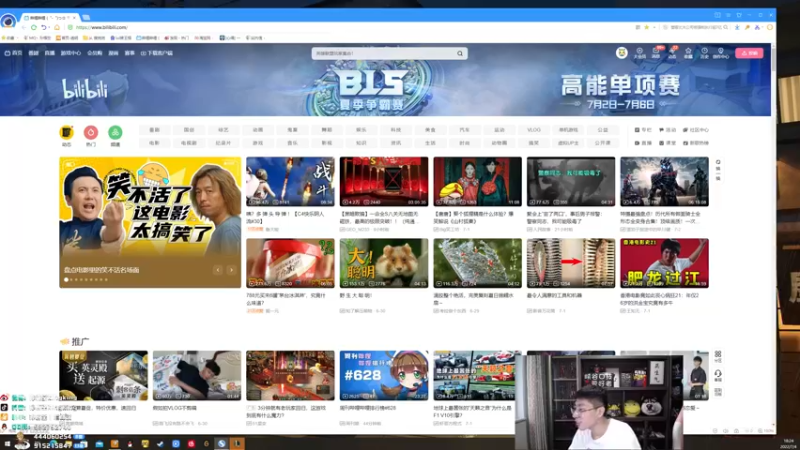Click the user avatar in the header

click(x=621, y=53)
